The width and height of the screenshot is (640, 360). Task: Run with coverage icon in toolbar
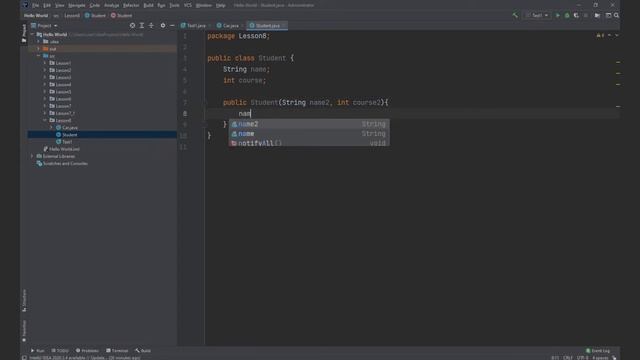(x=576, y=15)
